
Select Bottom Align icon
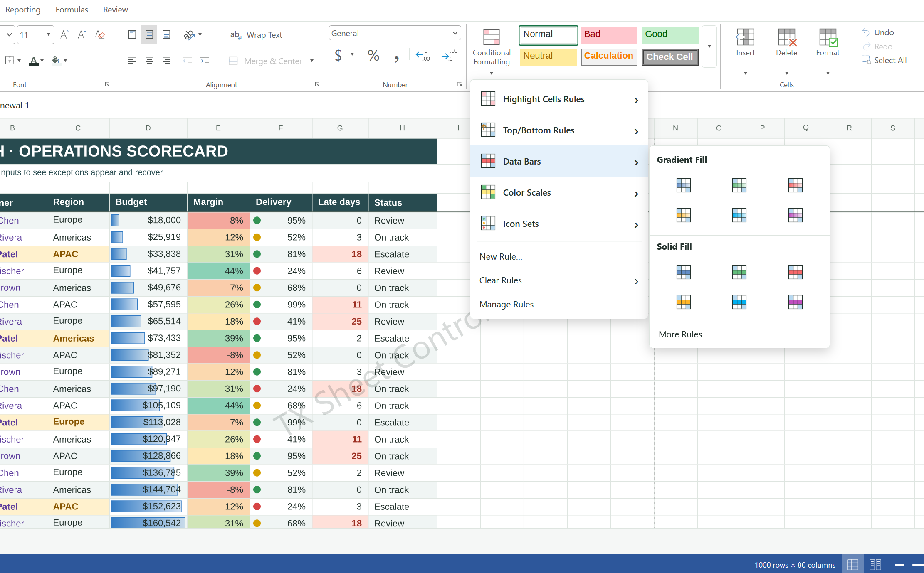(x=166, y=34)
